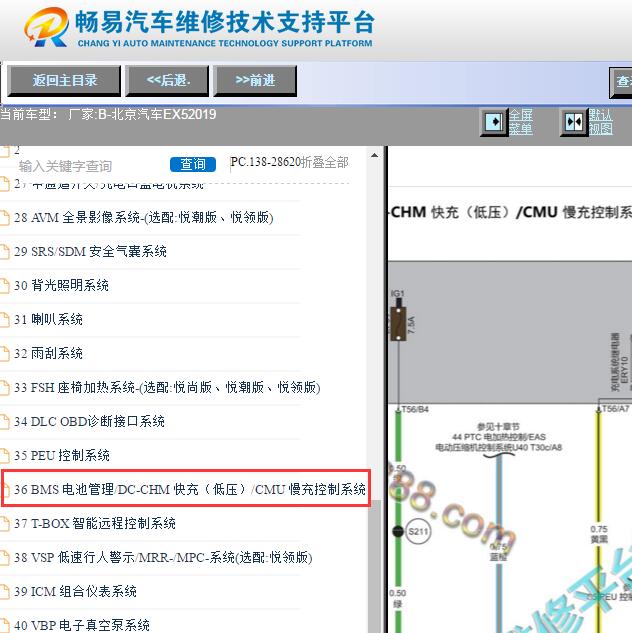Image resolution: width=632 pixels, height=633 pixels.
Task: Click the T56/B4 connector label
Action: point(415,409)
